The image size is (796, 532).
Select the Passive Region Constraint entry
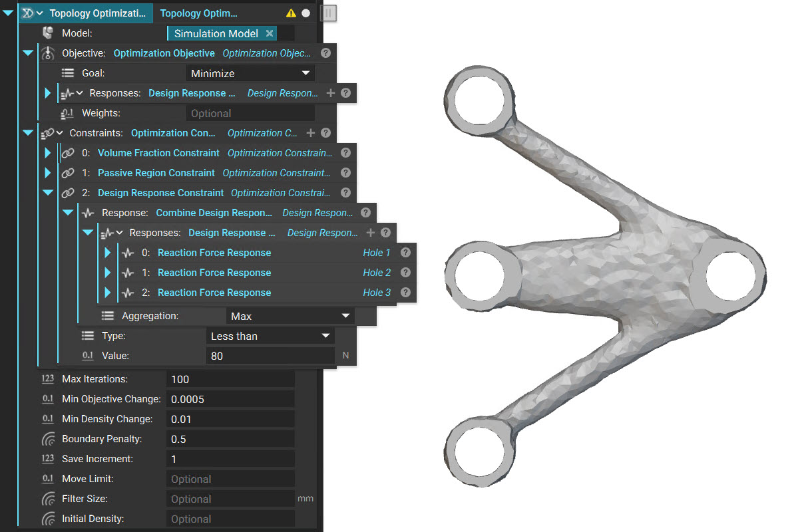(156, 173)
